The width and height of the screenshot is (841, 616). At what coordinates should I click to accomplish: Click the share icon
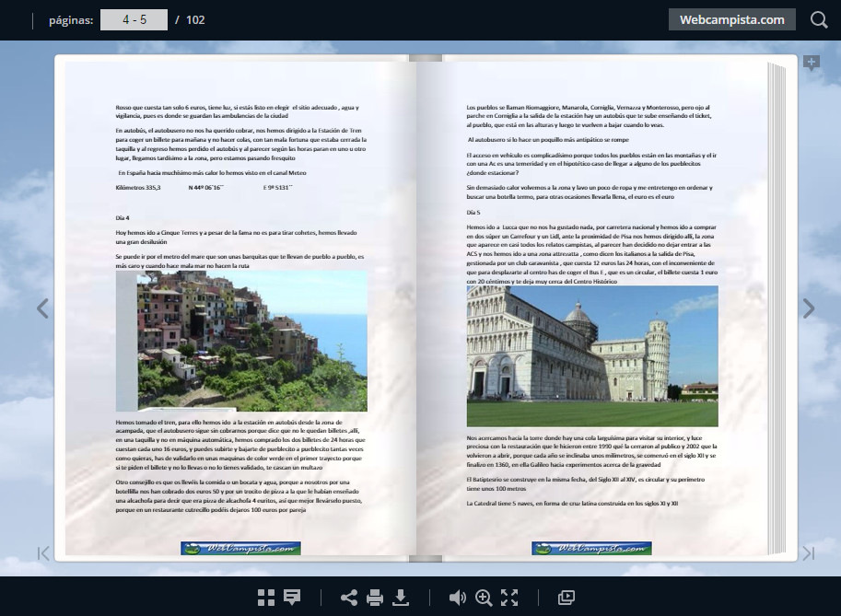[x=349, y=598]
